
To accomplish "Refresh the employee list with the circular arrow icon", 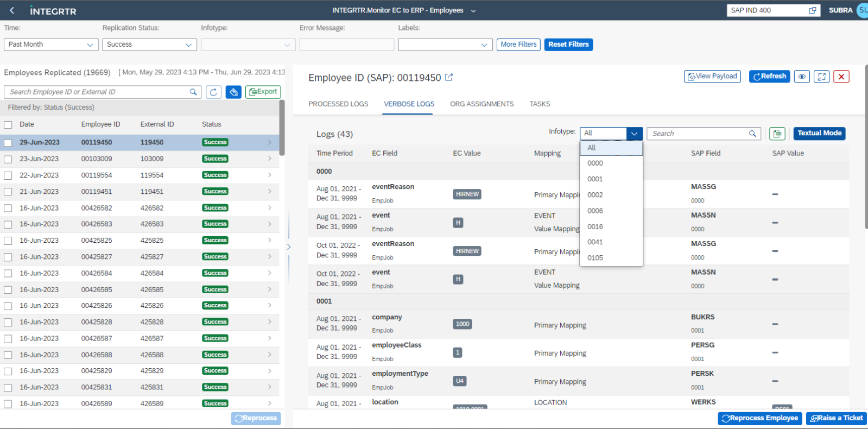I will 214,92.
